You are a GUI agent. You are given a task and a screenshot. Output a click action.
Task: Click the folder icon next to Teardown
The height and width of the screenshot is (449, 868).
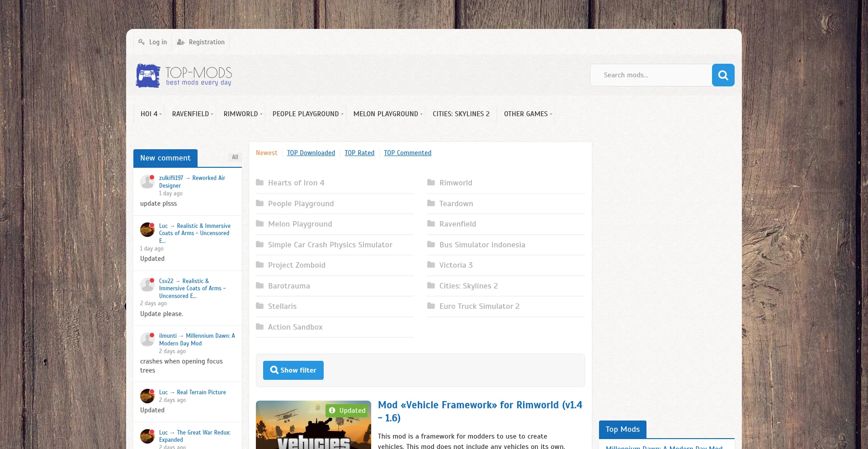[x=431, y=203]
